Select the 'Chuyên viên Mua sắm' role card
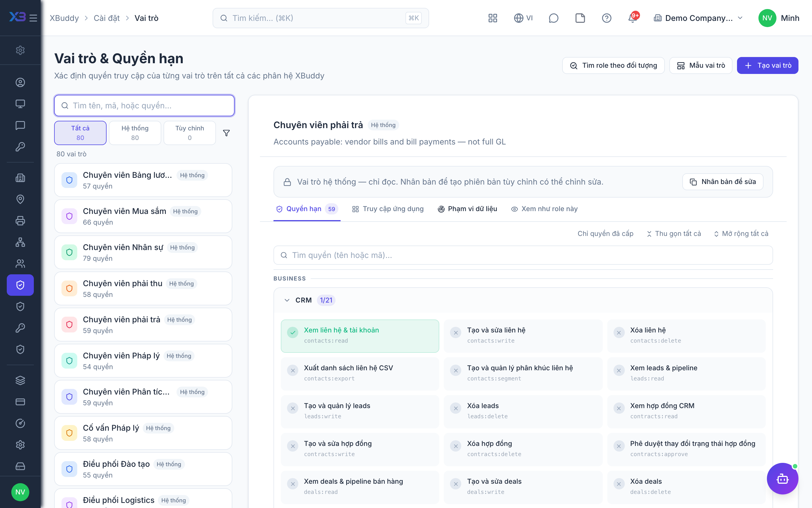 (x=143, y=216)
